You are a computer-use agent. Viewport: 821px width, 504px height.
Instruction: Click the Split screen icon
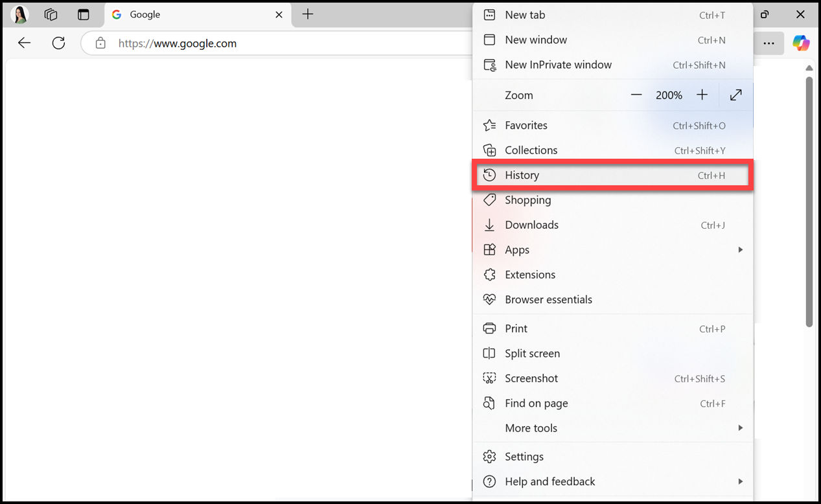490,354
